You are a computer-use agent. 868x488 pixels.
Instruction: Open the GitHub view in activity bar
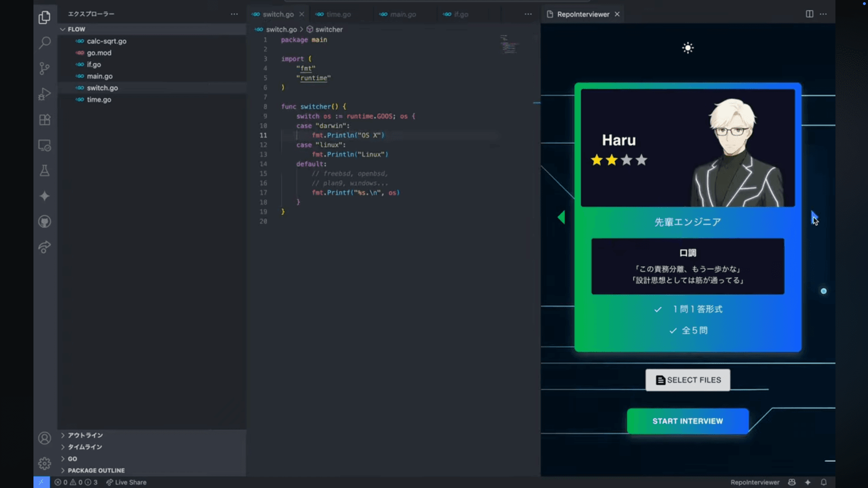coord(44,221)
